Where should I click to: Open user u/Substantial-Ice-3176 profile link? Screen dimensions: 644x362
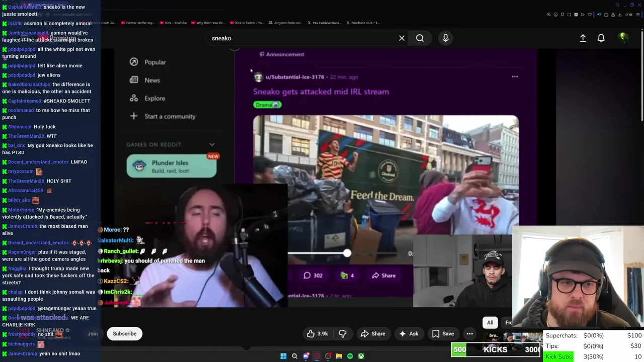tap(295, 77)
